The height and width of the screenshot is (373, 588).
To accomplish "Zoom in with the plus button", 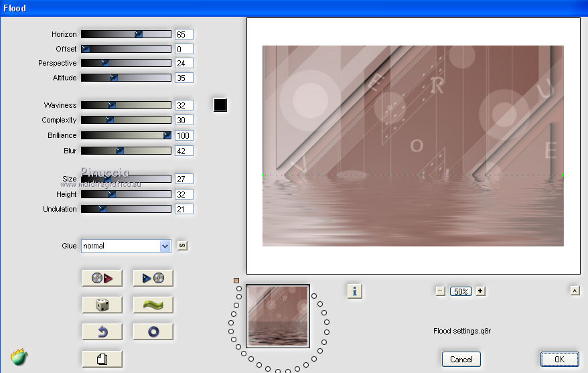I will click(480, 291).
